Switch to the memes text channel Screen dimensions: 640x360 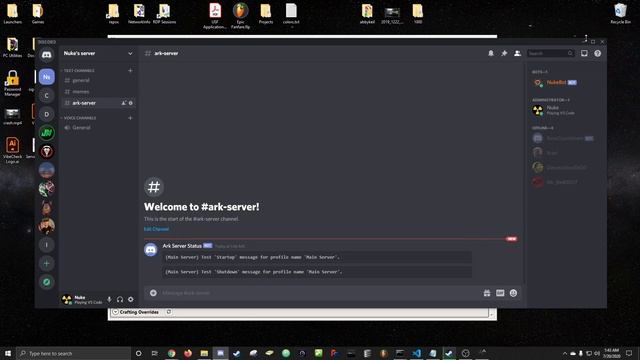pyautogui.click(x=97, y=91)
